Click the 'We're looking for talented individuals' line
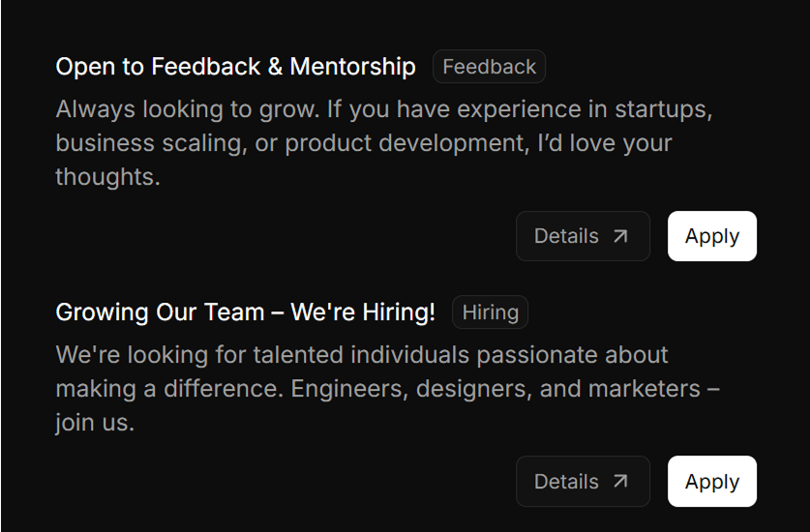The height and width of the screenshot is (532, 810). pyautogui.click(x=362, y=354)
